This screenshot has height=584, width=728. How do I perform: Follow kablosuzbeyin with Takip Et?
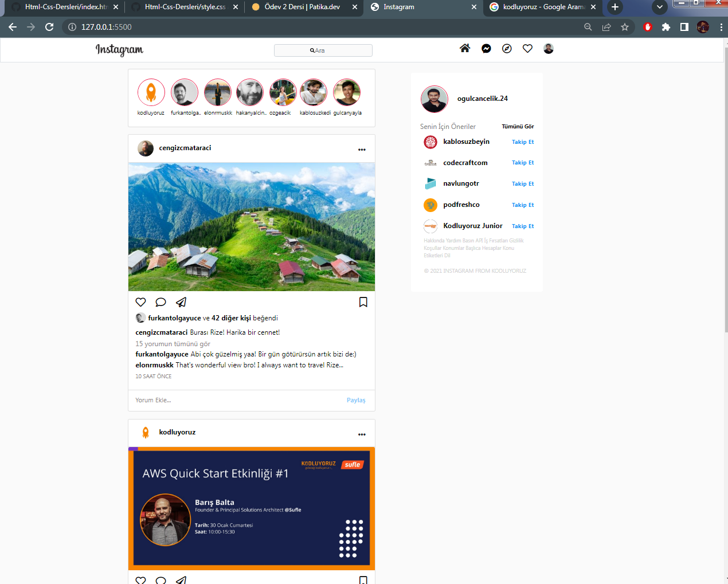coord(523,142)
